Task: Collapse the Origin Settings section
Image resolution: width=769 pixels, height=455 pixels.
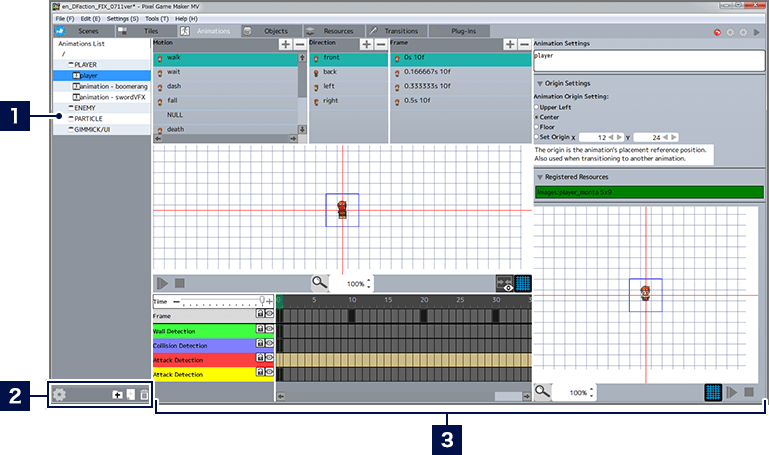Action: click(540, 84)
